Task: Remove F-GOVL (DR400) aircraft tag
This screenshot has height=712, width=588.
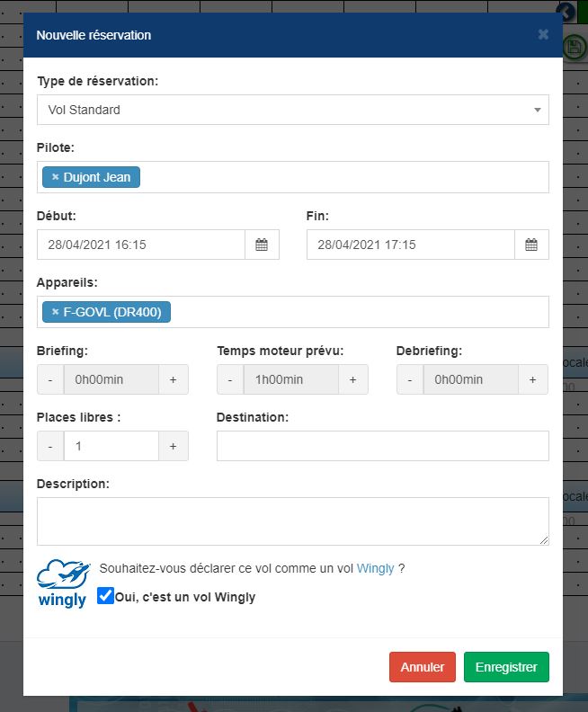Action: (x=55, y=312)
